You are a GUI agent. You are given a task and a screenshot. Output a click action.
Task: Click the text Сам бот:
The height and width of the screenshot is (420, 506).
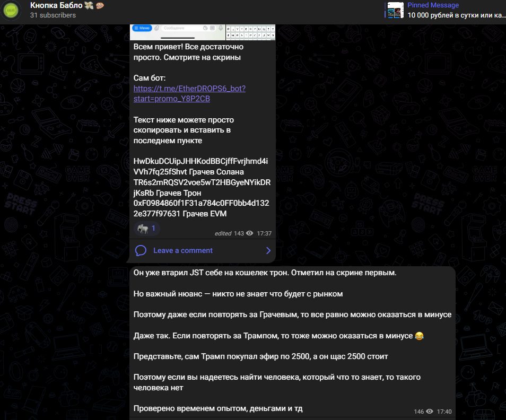(x=150, y=78)
